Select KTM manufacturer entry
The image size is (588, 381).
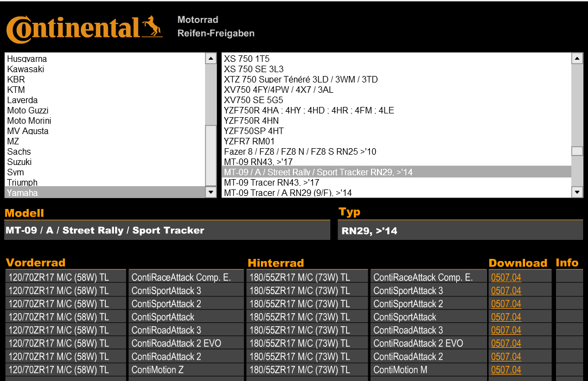[x=16, y=90]
